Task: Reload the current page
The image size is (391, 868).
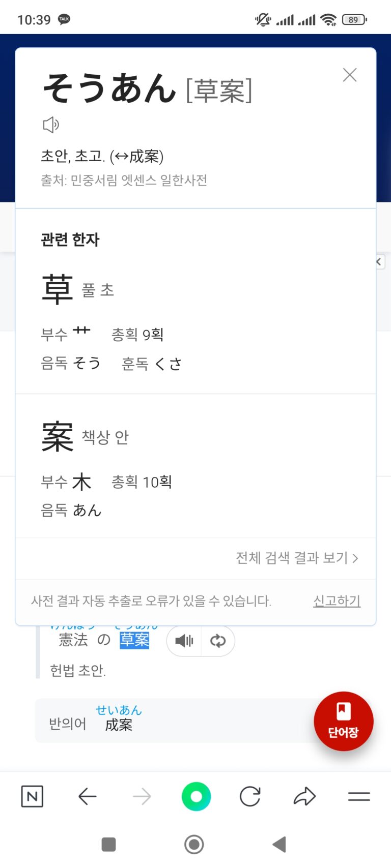Action: pos(250,796)
